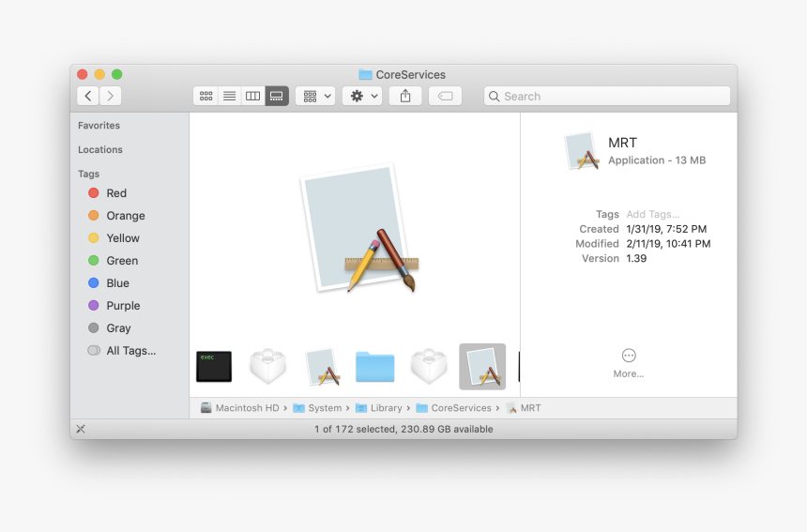Click the magnifying glass search icon

pyautogui.click(x=495, y=97)
